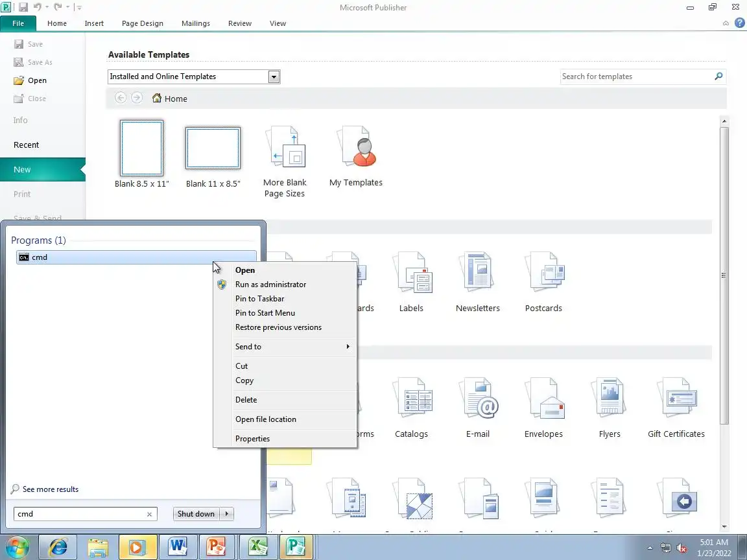The height and width of the screenshot is (560, 747).
Task: Select the cmd program result
Action: tap(136, 257)
